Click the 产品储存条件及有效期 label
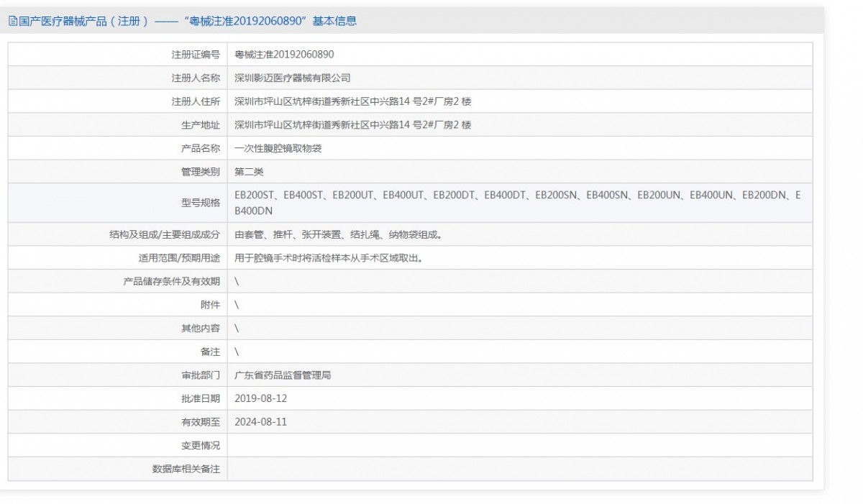Image resolution: width=863 pixels, height=504 pixels. tap(172, 281)
